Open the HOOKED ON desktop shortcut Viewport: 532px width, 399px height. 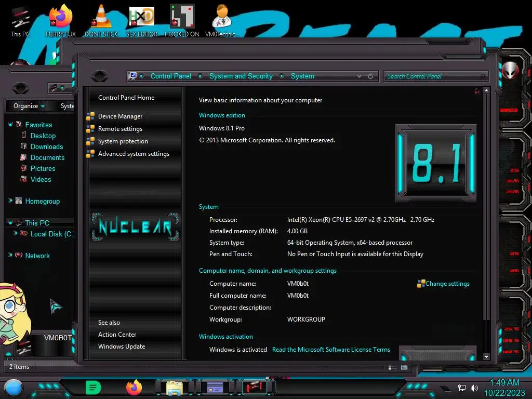click(182, 20)
